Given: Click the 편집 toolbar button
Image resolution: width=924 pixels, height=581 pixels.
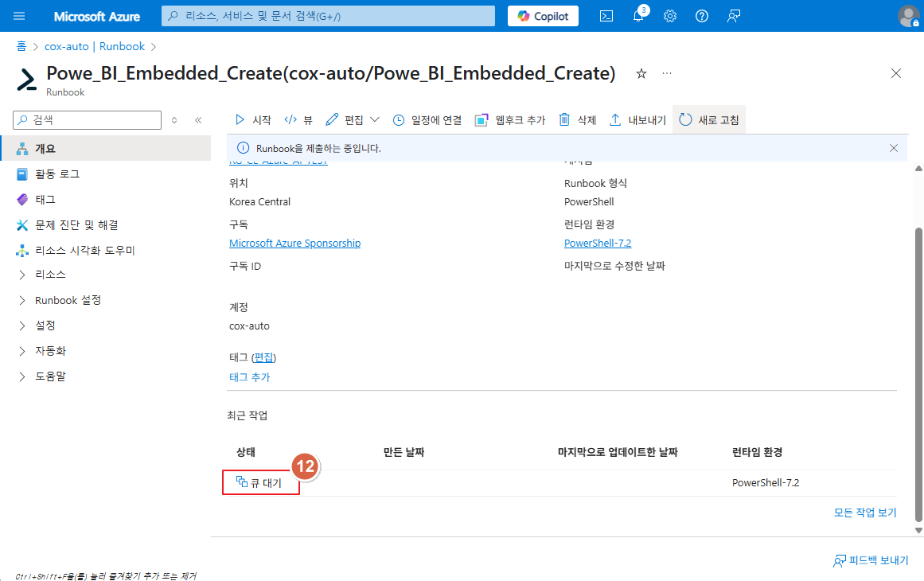Looking at the screenshot, I should pos(345,120).
